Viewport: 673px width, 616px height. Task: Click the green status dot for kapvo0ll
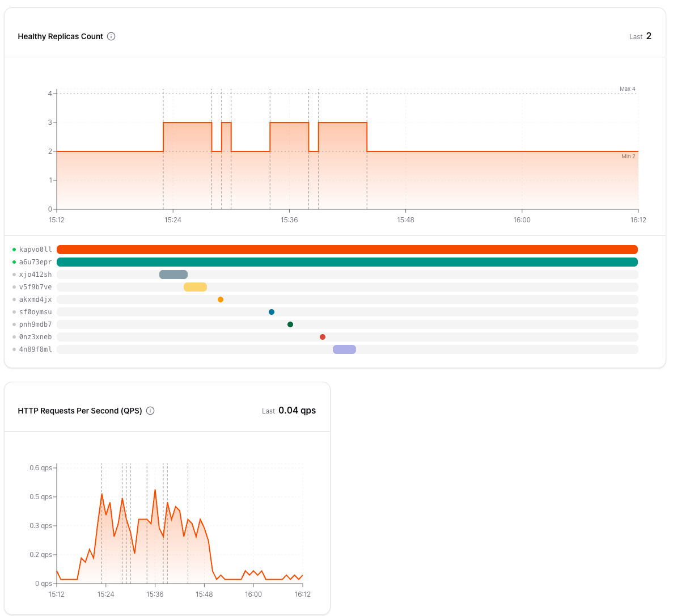(14, 250)
